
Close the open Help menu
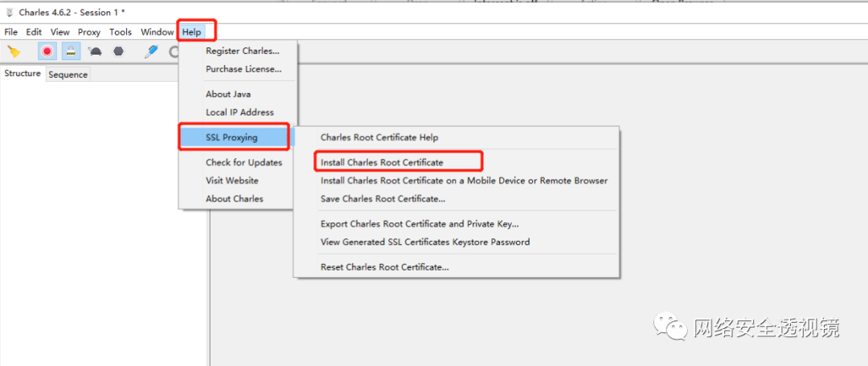point(192,32)
